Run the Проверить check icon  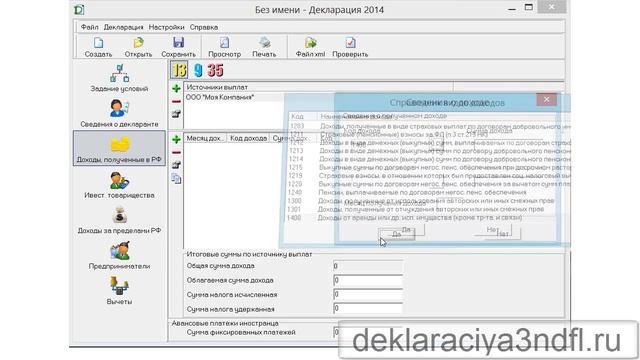350,47
